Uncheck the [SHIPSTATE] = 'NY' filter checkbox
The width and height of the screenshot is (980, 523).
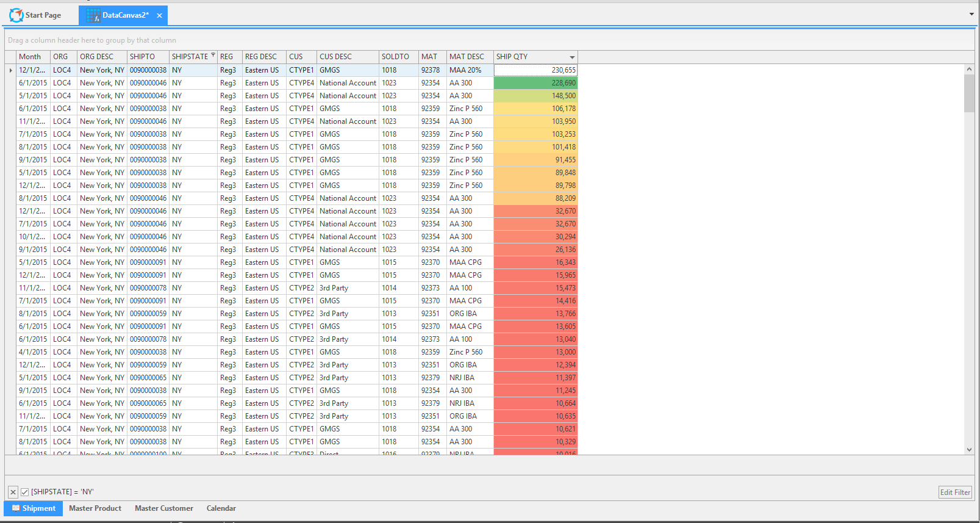coord(25,492)
